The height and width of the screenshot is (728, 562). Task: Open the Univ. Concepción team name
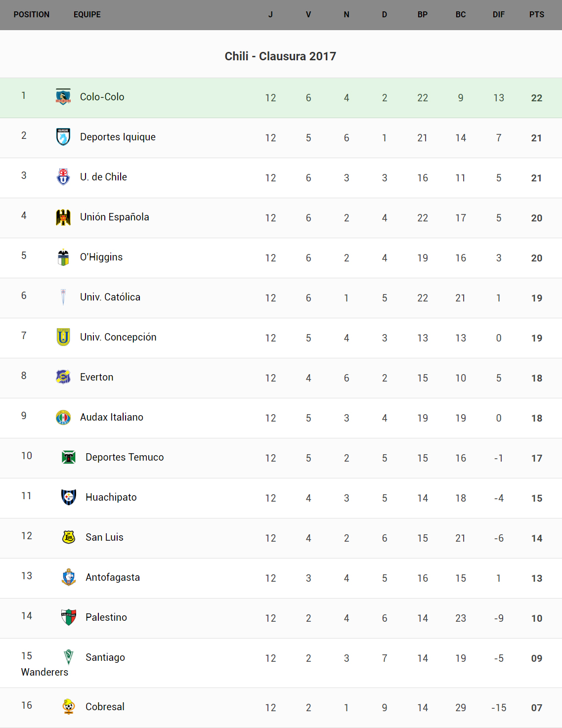[x=118, y=337]
